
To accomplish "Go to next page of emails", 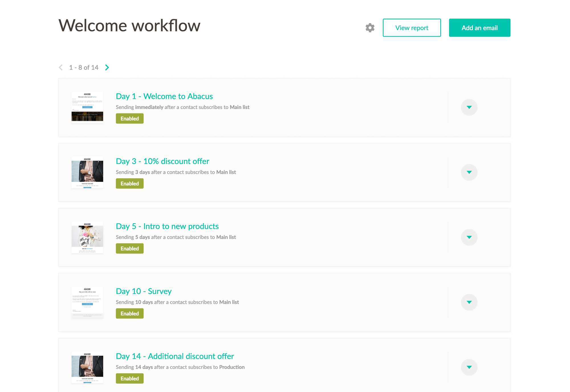I will click(x=107, y=67).
